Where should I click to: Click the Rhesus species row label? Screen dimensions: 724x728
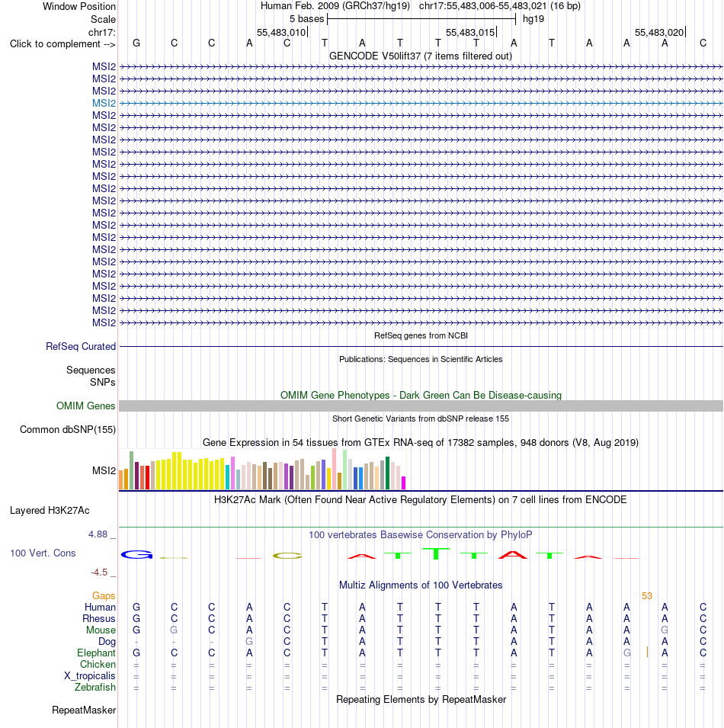click(x=99, y=618)
